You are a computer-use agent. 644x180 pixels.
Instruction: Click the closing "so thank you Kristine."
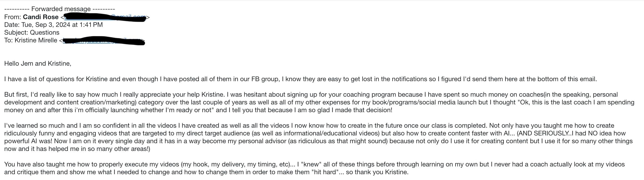coord(377,172)
